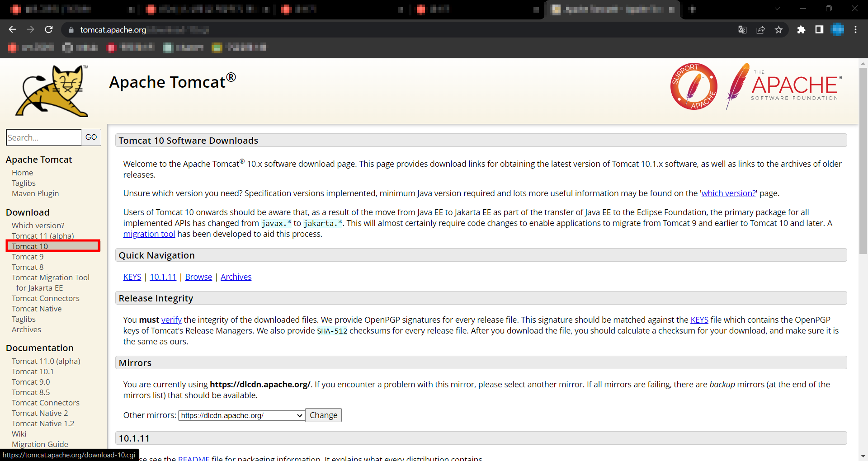Image resolution: width=868 pixels, height=461 pixels.
Task: Click KEYS in Quick Navigation
Action: coord(132,277)
